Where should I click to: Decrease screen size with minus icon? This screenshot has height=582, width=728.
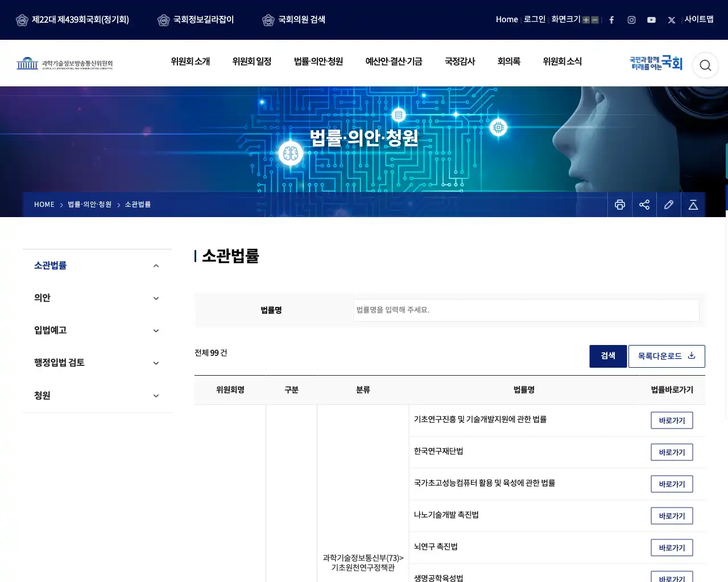click(595, 20)
